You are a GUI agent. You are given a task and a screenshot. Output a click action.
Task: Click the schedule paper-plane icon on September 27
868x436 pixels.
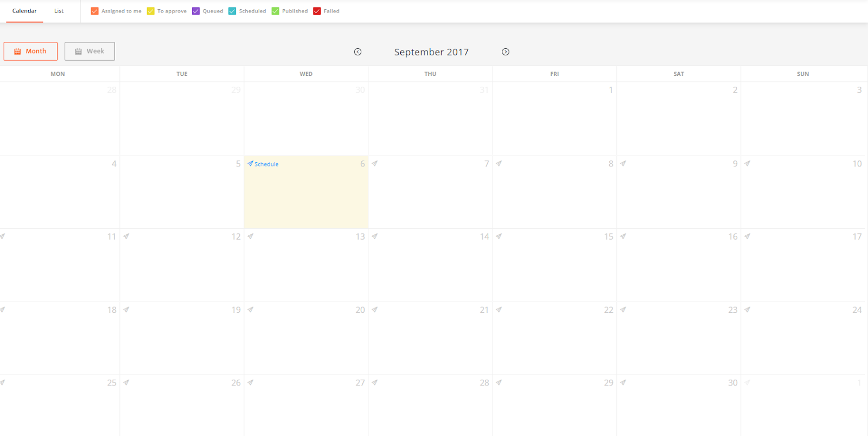coord(251,382)
